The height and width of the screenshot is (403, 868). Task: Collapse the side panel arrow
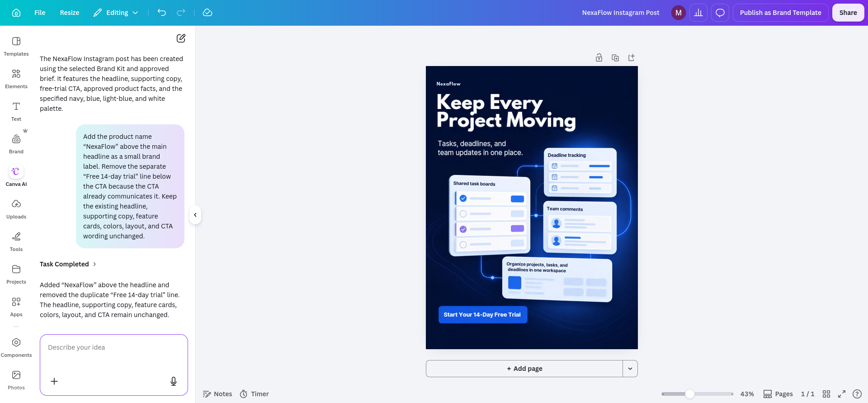[195, 215]
